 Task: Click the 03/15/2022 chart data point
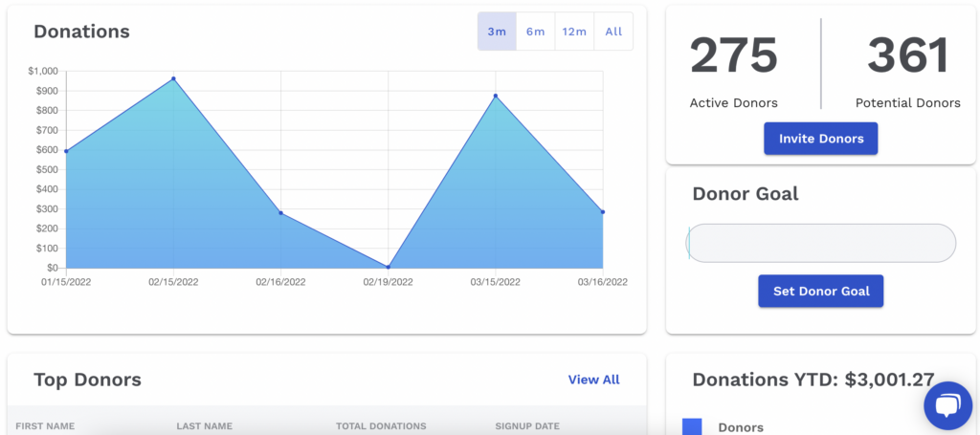point(496,96)
